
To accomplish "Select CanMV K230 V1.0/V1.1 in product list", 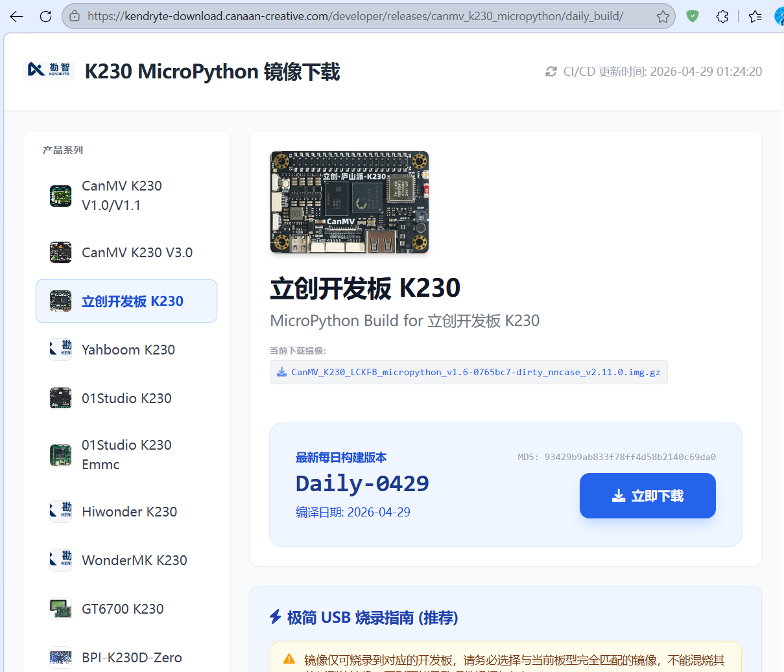I will point(126,196).
